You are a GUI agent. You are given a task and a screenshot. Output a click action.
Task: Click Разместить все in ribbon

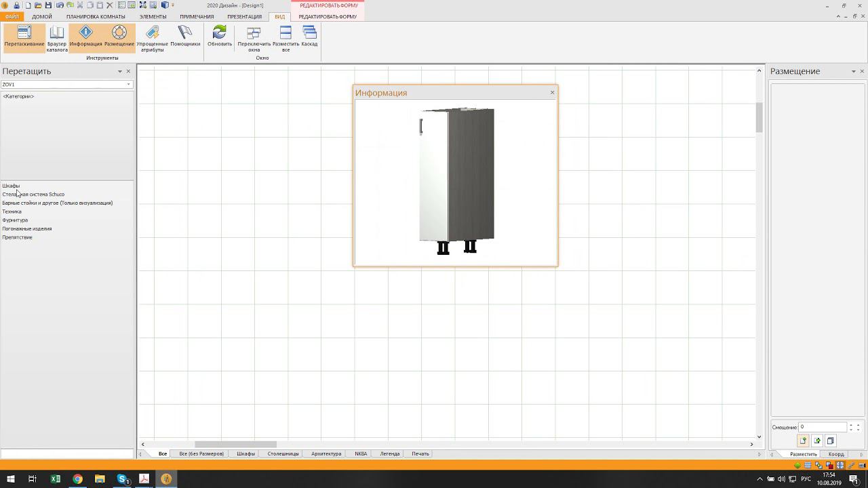tap(285, 38)
